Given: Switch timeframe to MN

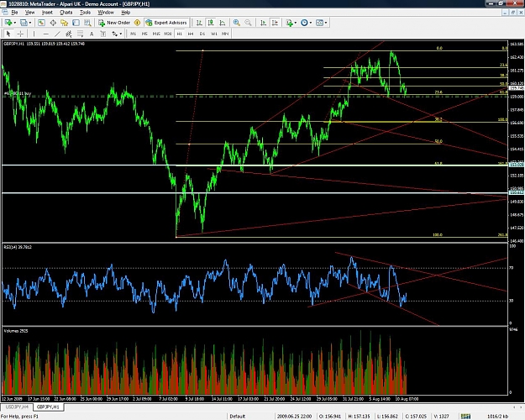Looking at the screenshot, I should click(x=225, y=34).
